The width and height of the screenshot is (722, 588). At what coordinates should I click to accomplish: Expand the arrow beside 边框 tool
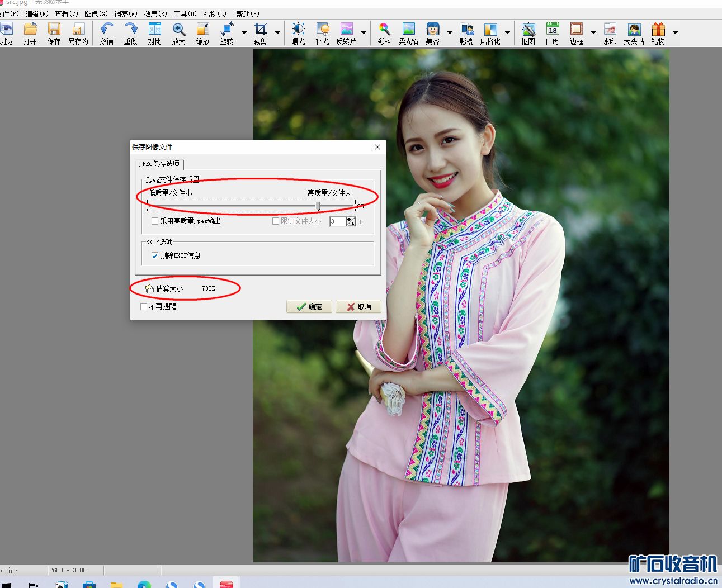point(593,33)
